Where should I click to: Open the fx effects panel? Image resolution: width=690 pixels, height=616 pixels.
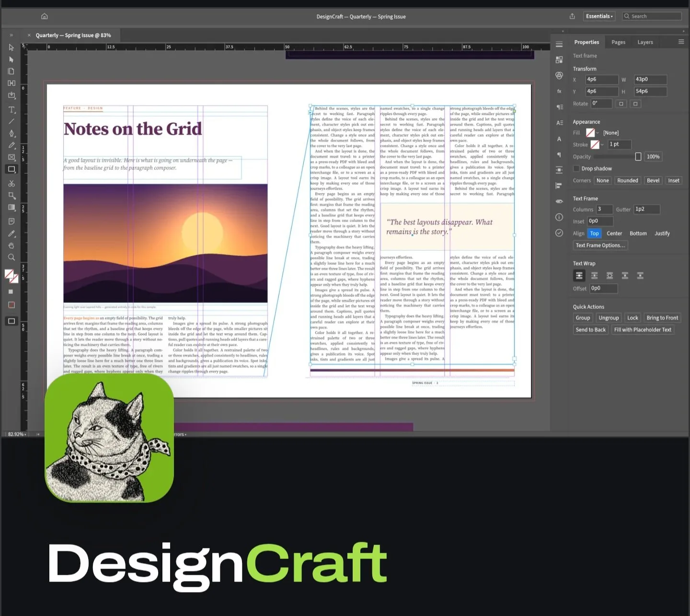pyautogui.click(x=559, y=91)
